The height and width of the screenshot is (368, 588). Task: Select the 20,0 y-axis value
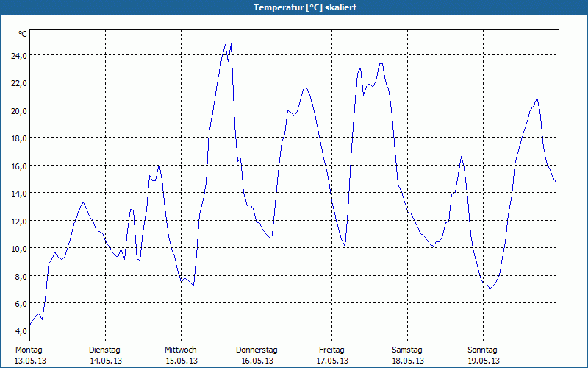click(x=19, y=111)
